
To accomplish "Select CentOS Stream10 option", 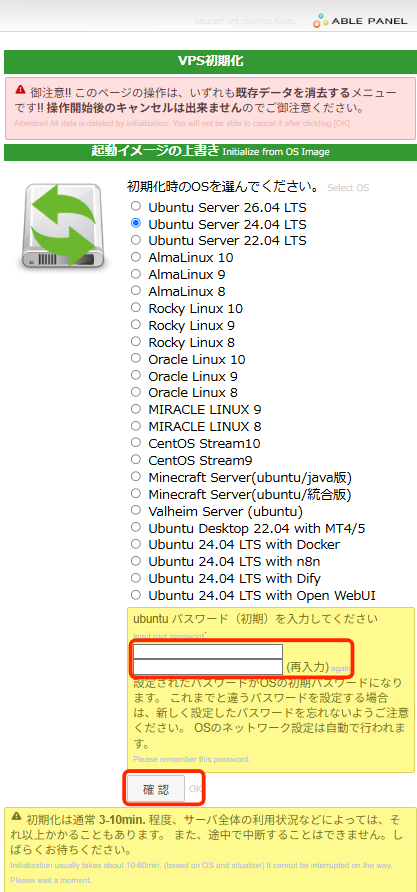I will pyautogui.click(x=135, y=442).
